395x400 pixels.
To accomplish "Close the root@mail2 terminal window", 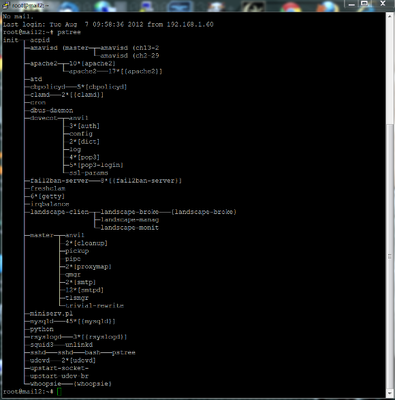I will pyautogui.click(x=383, y=4).
